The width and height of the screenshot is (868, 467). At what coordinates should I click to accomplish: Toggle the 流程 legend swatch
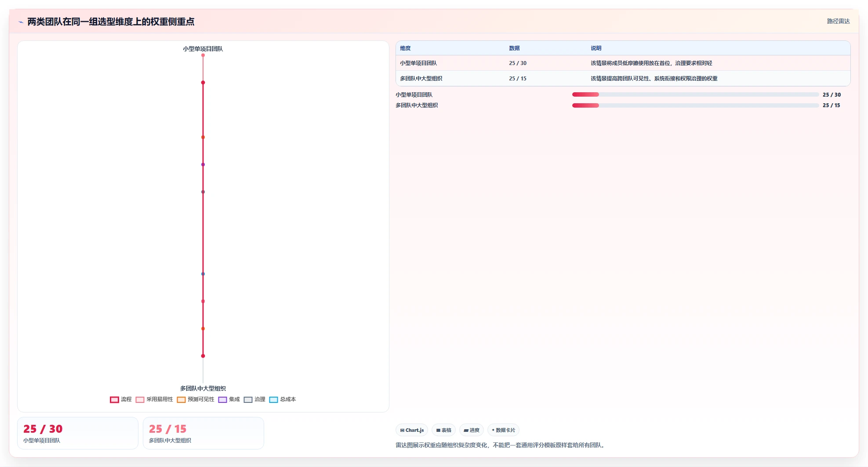114,399
